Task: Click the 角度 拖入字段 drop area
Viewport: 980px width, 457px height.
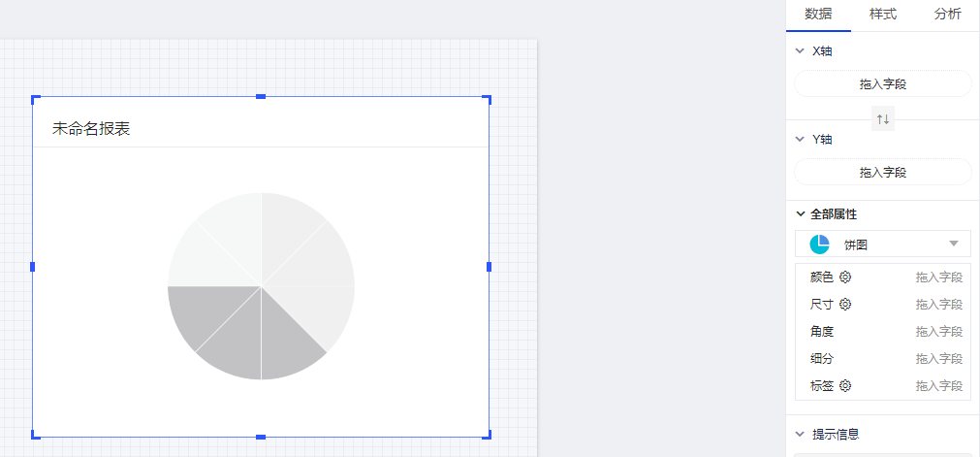Action: (x=938, y=332)
